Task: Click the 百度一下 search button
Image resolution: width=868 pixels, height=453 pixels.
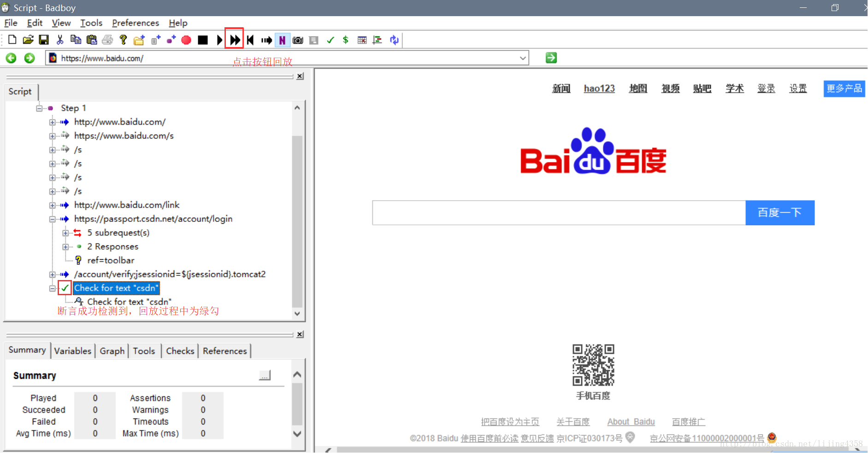Action: pyautogui.click(x=780, y=213)
